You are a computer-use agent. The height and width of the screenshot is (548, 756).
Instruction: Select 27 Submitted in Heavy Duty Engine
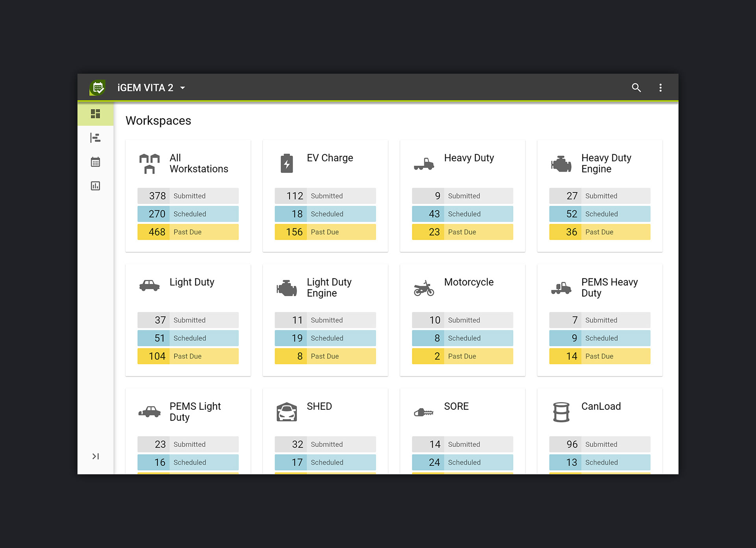click(x=600, y=196)
